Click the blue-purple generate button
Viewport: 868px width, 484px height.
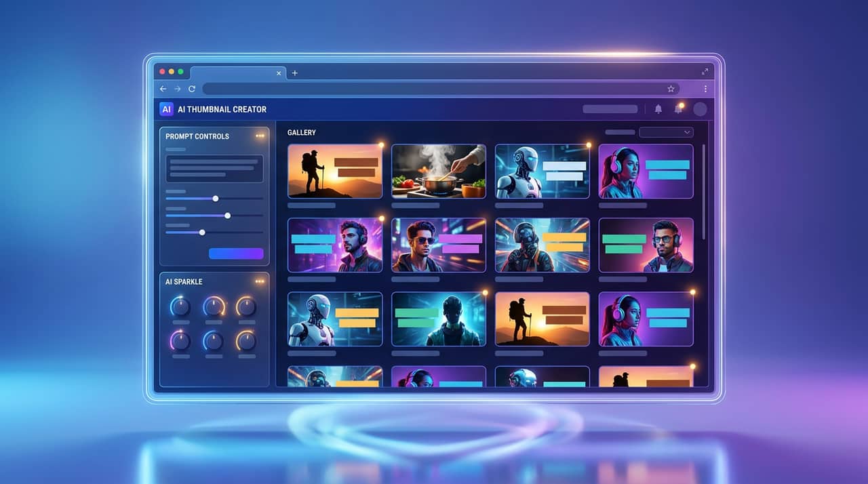click(236, 254)
